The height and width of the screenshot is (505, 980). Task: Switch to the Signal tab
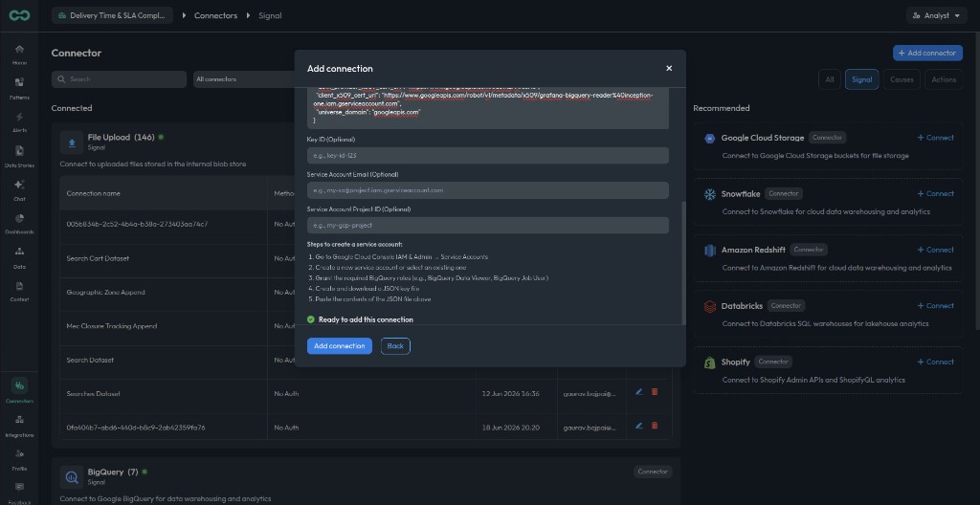click(862, 79)
